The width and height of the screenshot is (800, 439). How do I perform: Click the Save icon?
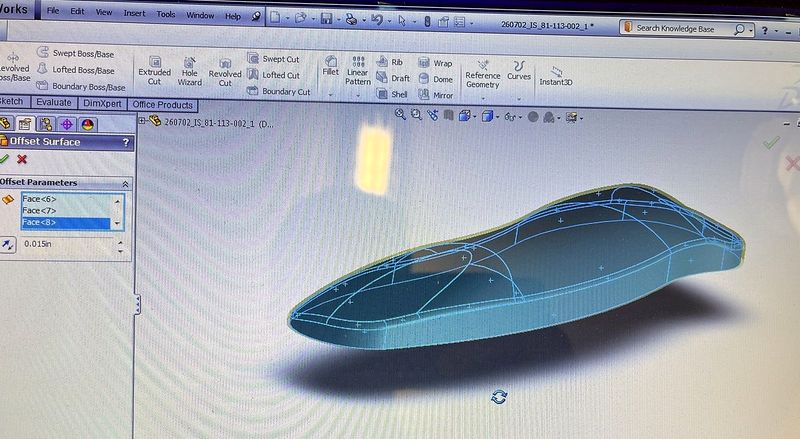(327, 19)
